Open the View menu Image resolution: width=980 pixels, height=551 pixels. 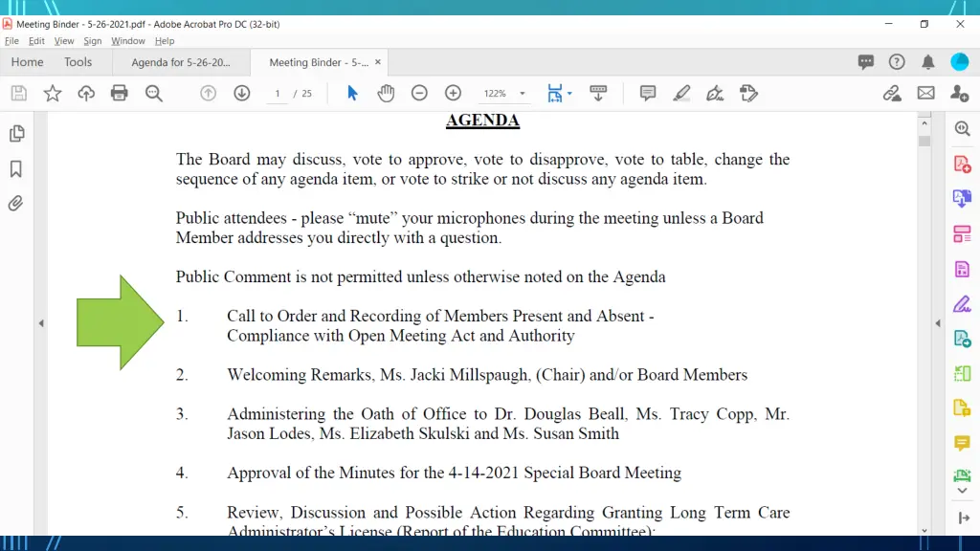pos(64,40)
